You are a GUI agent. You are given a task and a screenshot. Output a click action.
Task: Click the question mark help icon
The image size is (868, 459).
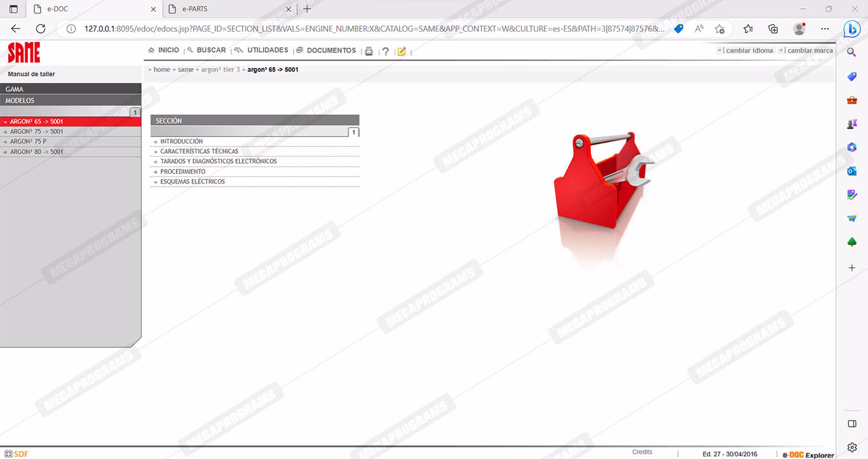click(386, 51)
